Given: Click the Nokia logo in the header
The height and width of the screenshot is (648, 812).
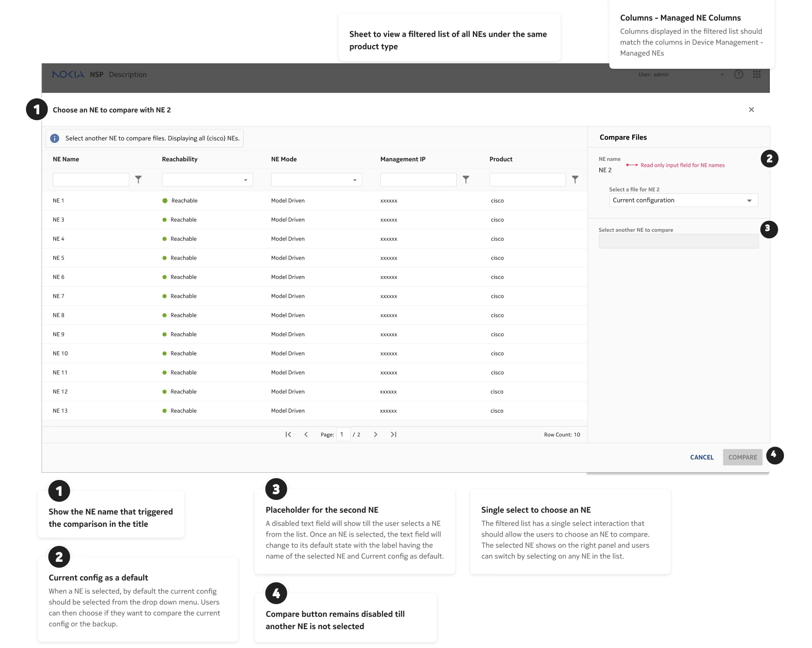Looking at the screenshot, I should (x=68, y=75).
